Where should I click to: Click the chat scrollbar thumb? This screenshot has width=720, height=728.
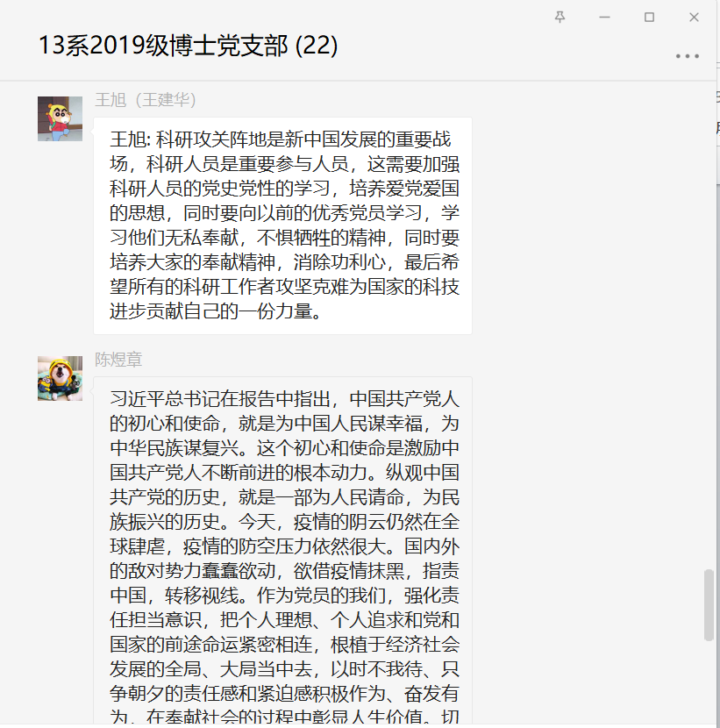[709, 605]
